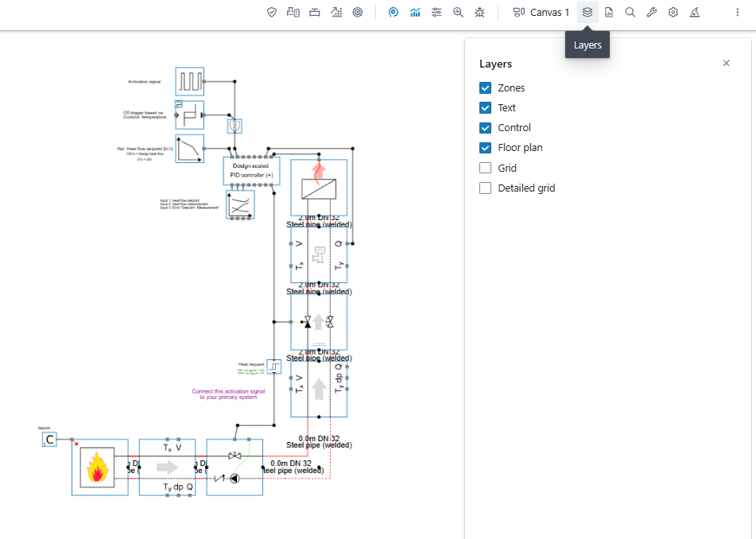The width and height of the screenshot is (756, 539).
Task: Click the sliders parameters icon
Action: 436,12
